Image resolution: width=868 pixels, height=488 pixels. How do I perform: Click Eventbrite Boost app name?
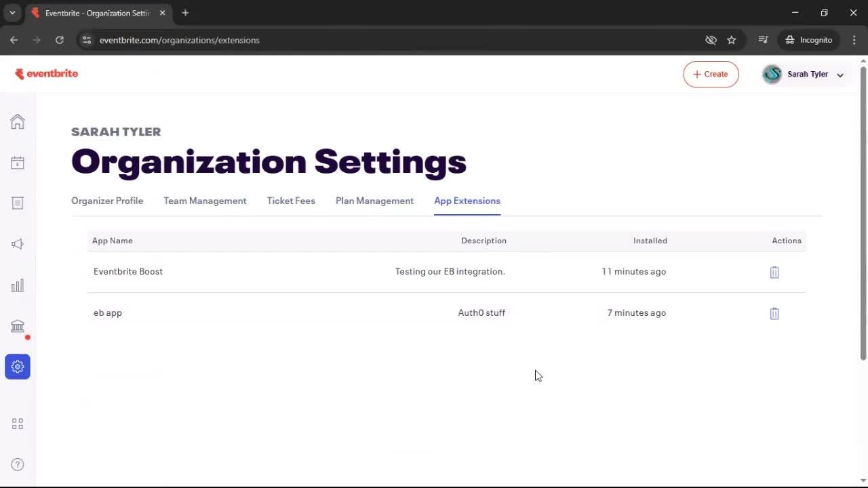[x=128, y=271]
